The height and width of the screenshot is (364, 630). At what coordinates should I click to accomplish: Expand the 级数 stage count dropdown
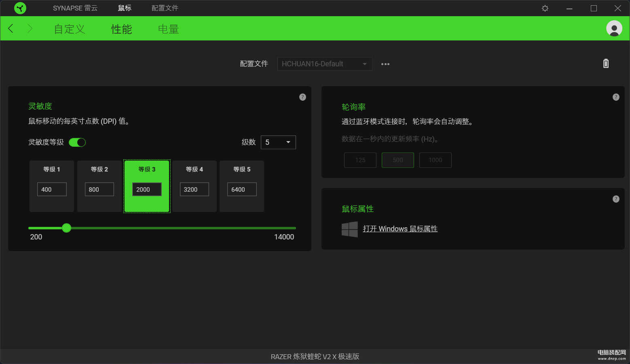pos(278,142)
